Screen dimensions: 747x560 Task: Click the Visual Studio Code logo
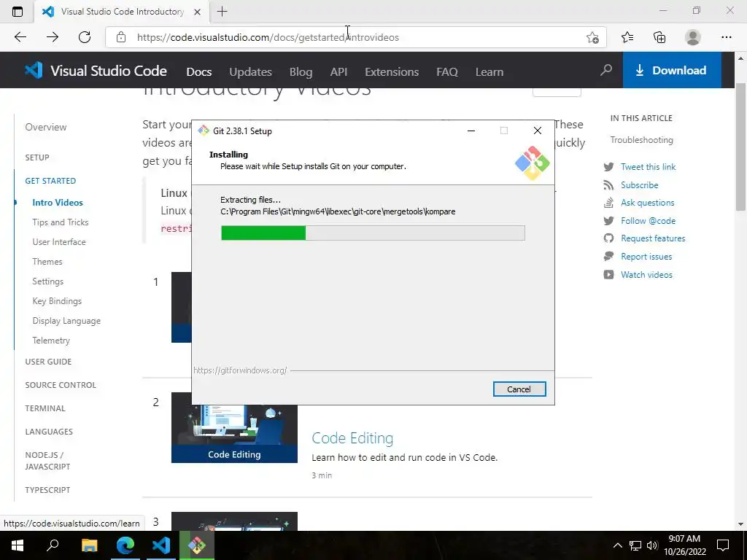click(x=96, y=71)
